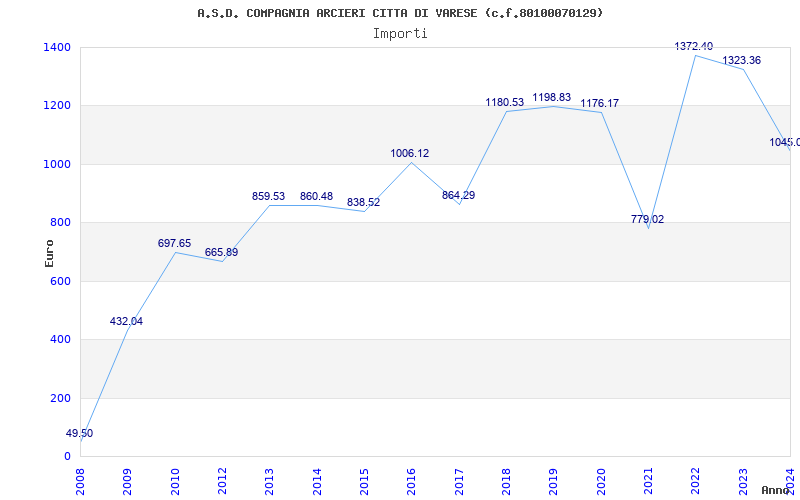Click the x-axis year 2022

pos(696,482)
